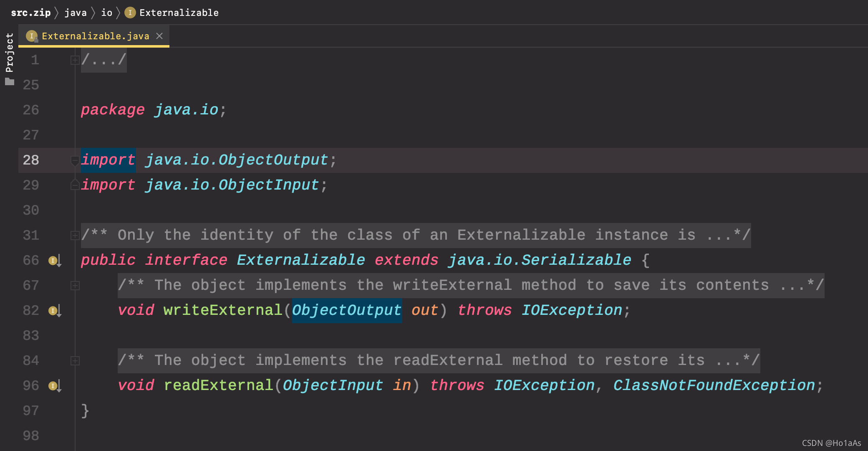Click the highlighted 'ObjectOutput' parameter type

pyautogui.click(x=347, y=310)
